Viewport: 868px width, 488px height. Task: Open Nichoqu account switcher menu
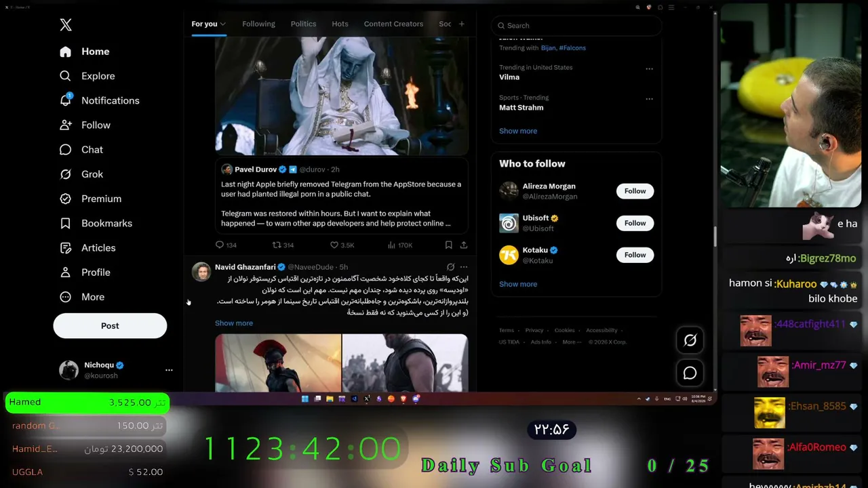click(x=169, y=370)
